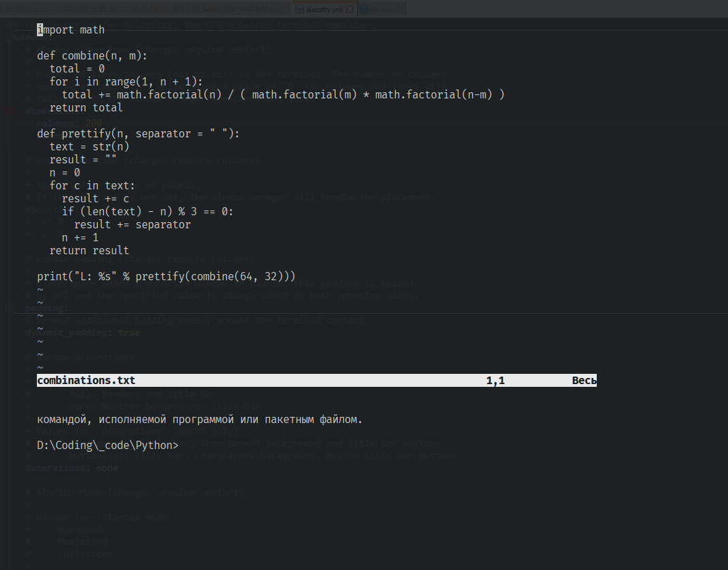Click 'decorations: none' in background editor
The height and width of the screenshot is (570, 728).
(72, 468)
